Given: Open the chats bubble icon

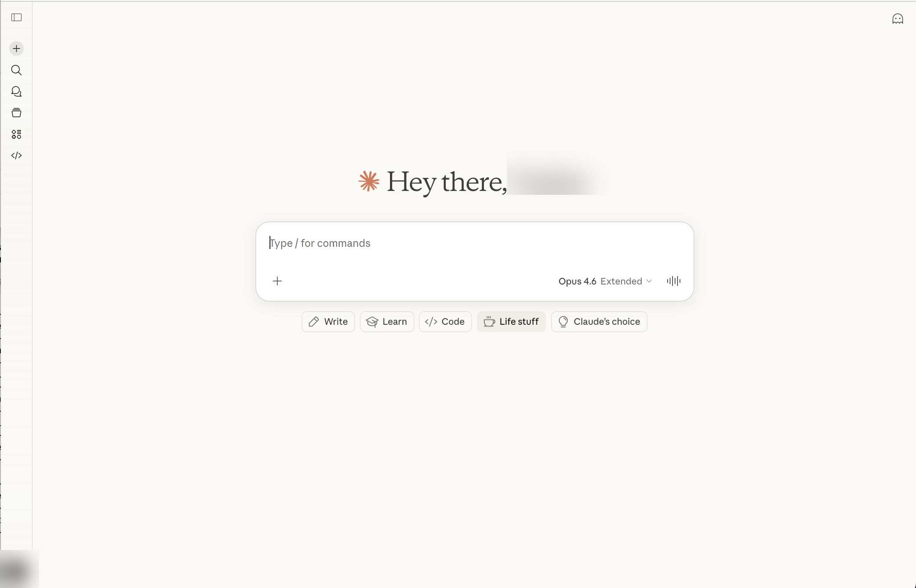Looking at the screenshot, I should click(16, 91).
